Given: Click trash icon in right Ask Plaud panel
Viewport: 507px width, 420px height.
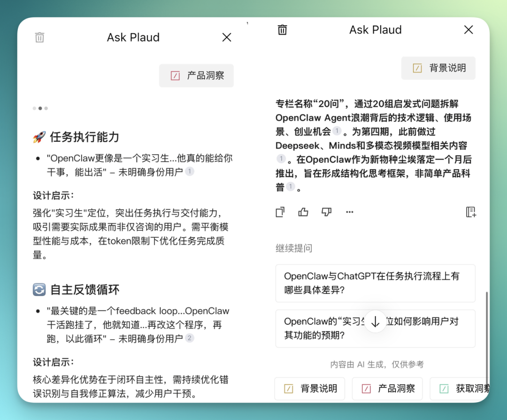Looking at the screenshot, I should point(282,30).
